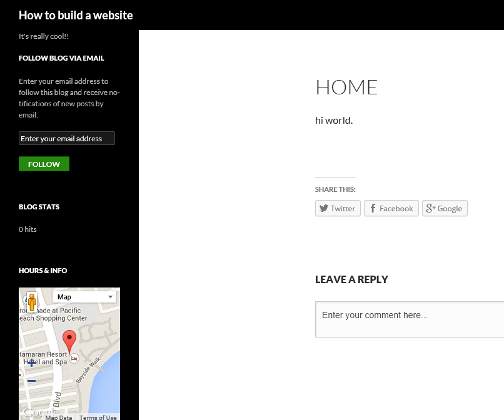The image size is (504, 420).
Task: Click the email address input field
Action: (x=66, y=138)
